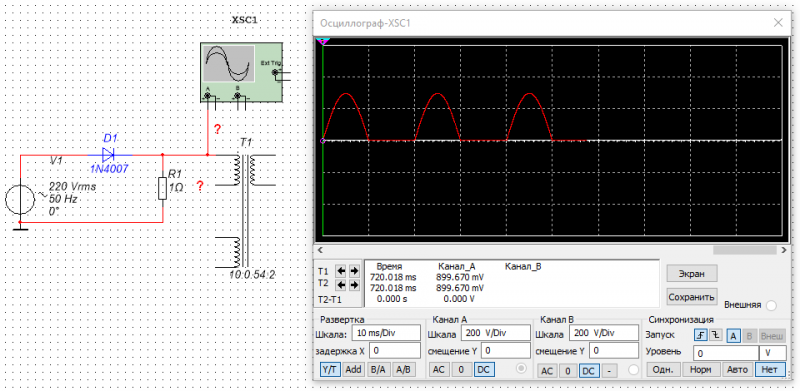Switch display mode to B/A
Viewport: 800px width, 391px height.
point(378,370)
